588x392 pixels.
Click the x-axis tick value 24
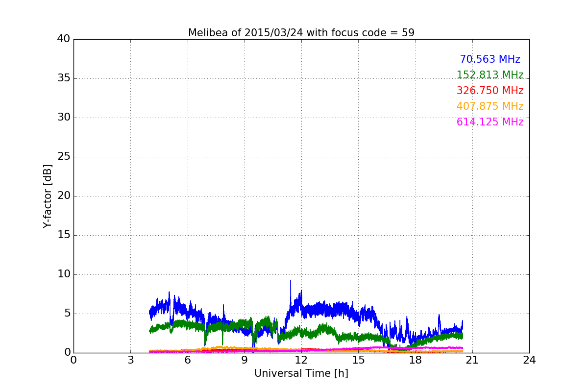click(x=529, y=360)
